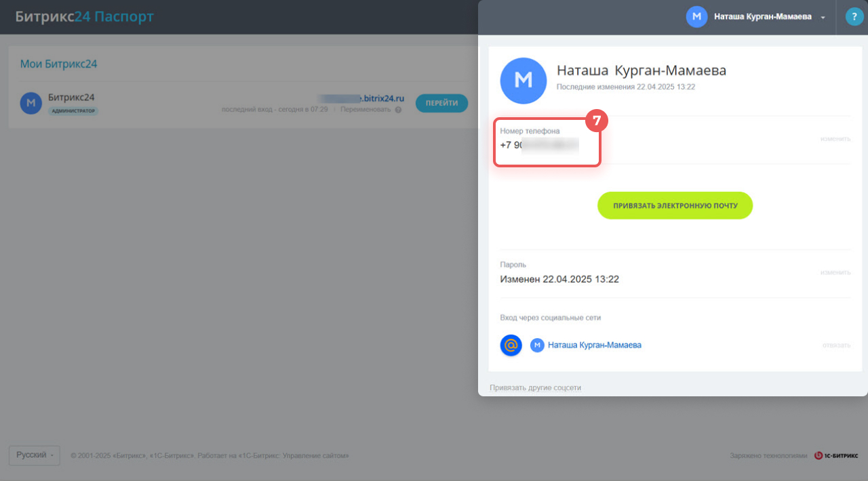Click изменить next to the password
Screen dimensions: 868x481
[x=835, y=272]
